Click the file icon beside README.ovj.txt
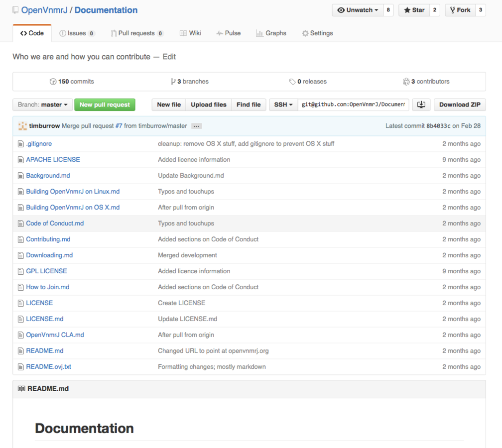The image size is (502, 448). click(21, 367)
